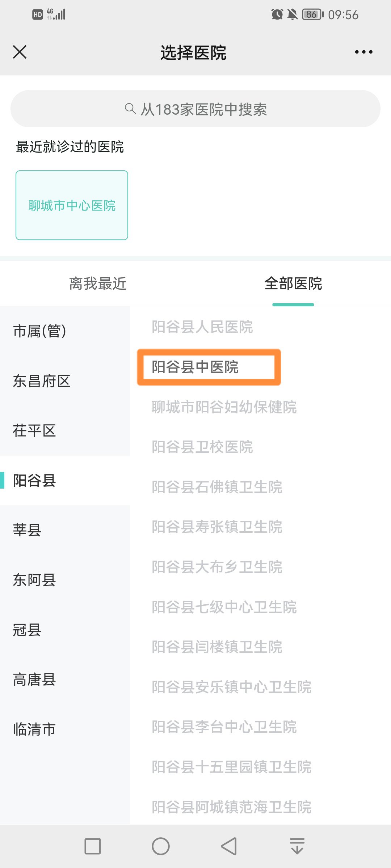391x868 pixels.
Task: Choose 阳谷县人民医院 from the list
Action: pyautogui.click(x=202, y=327)
